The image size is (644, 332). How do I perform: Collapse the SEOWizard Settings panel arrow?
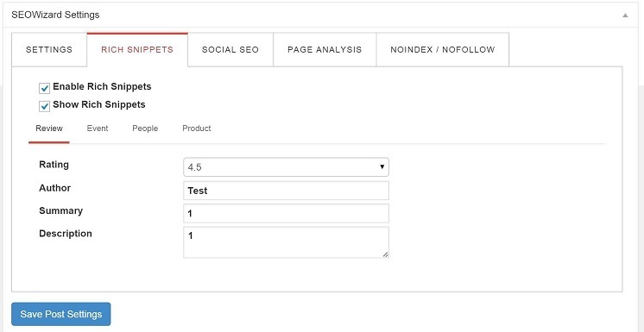coord(625,16)
